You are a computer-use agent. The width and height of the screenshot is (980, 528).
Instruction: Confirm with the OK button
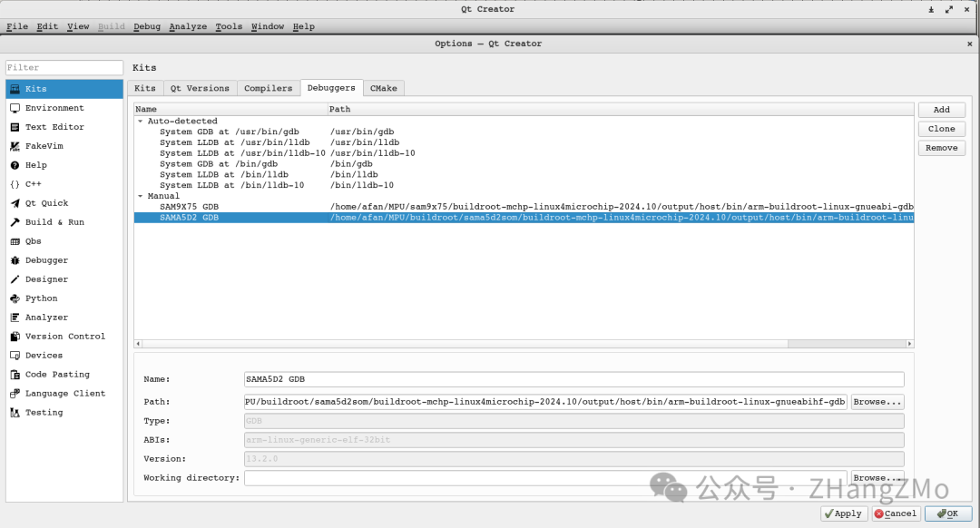click(948, 513)
